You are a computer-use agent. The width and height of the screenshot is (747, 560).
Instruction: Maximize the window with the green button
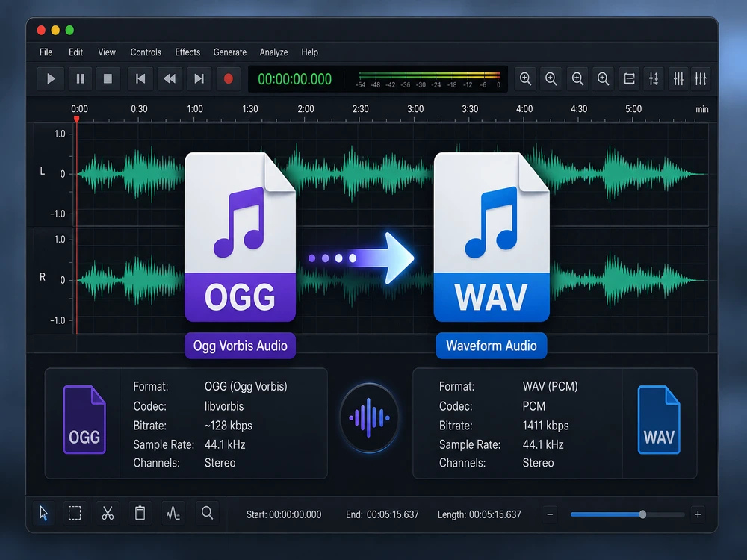click(69, 31)
